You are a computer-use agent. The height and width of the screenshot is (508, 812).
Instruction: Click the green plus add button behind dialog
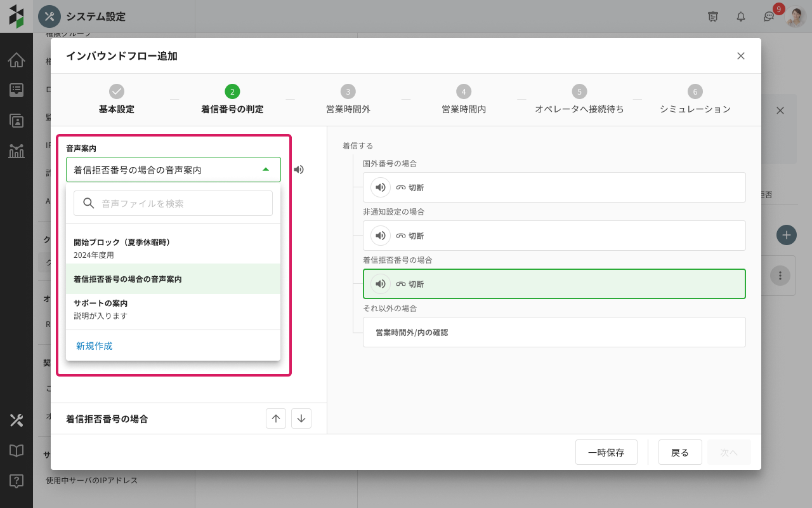pyautogui.click(x=787, y=235)
